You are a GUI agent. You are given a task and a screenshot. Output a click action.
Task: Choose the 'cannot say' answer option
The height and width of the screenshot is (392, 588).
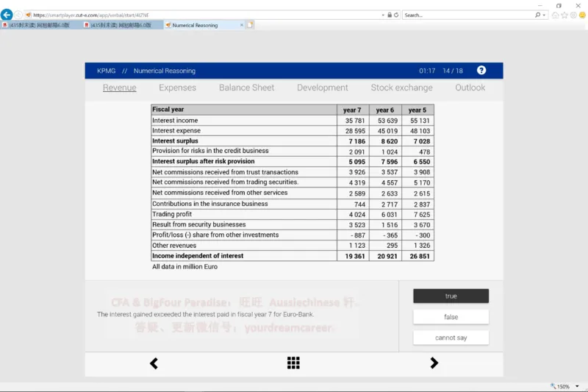click(451, 338)
